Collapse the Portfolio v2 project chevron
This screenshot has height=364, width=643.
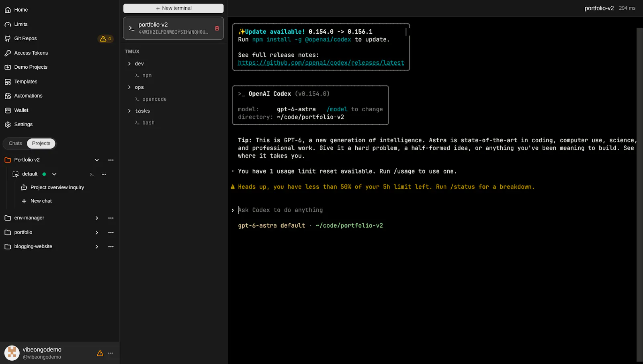(x=97, y=160)
